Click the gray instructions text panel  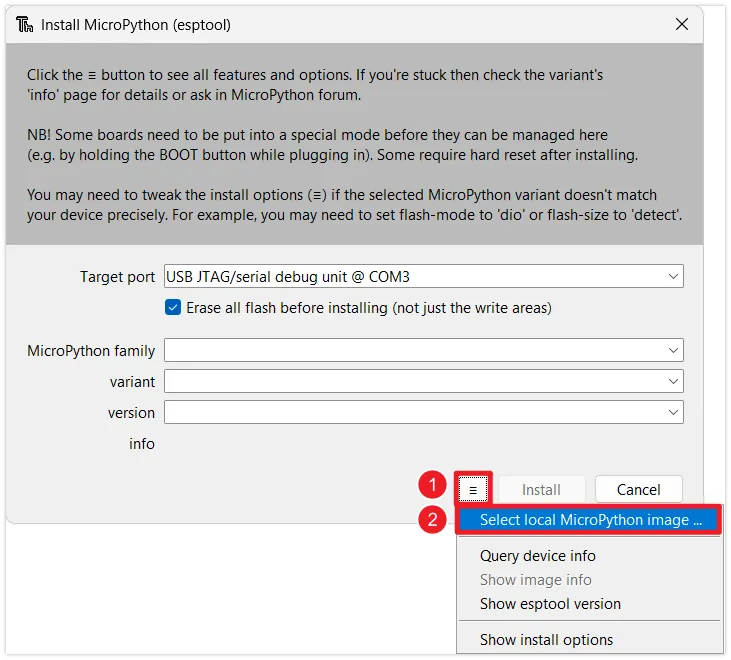pos(355,145)
